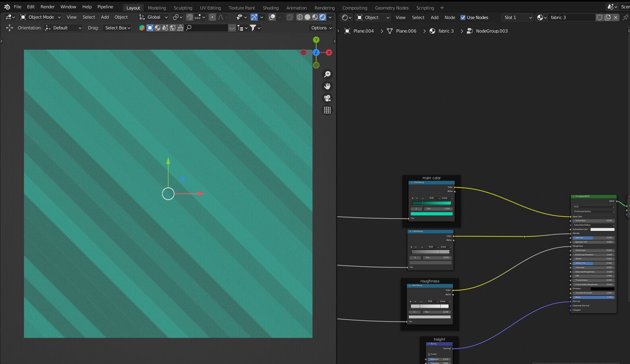Select wireframe viewport shading mode

300,17
